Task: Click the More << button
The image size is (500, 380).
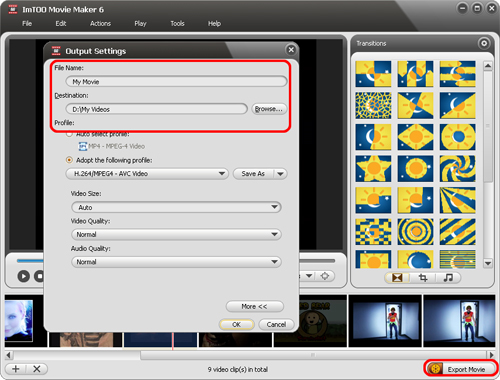Action: [255, 306]
